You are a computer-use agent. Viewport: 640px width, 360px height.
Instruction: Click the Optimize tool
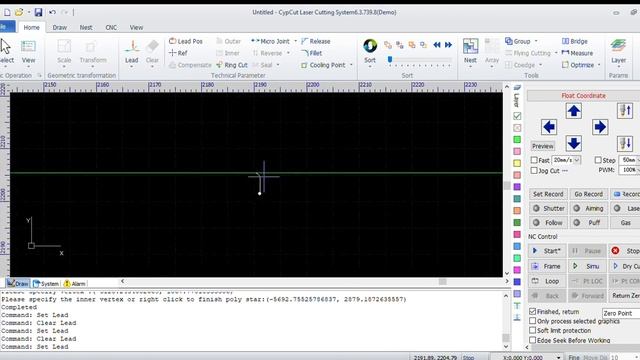pos(578,65)
